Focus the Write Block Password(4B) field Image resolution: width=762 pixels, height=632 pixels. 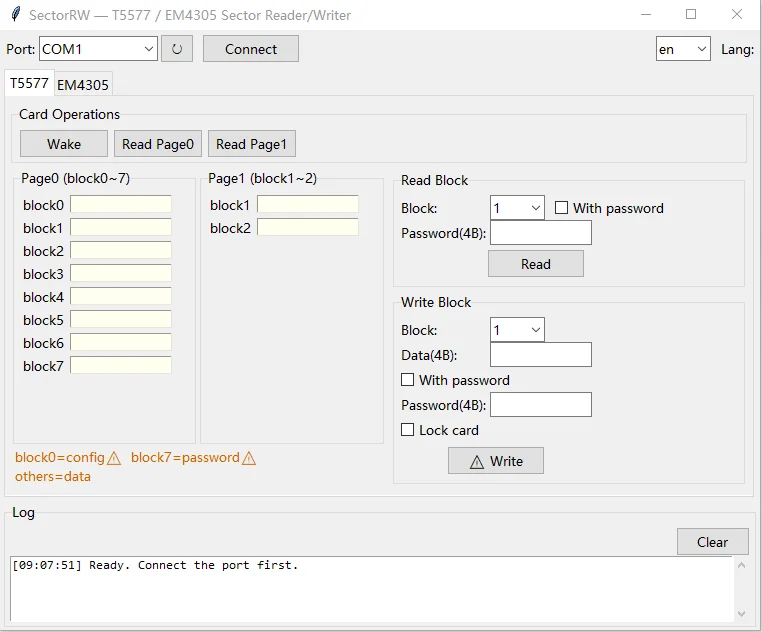[541, 404]
